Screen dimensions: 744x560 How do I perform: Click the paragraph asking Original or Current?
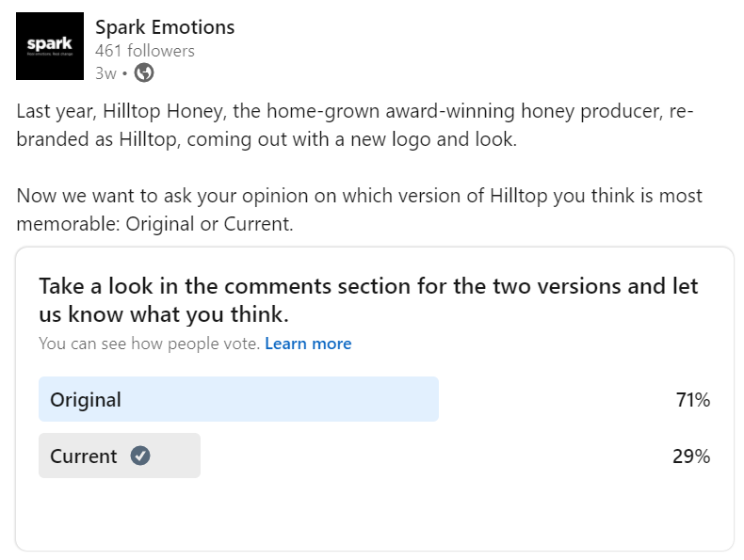pyautogui.click(x=359, y=210)
